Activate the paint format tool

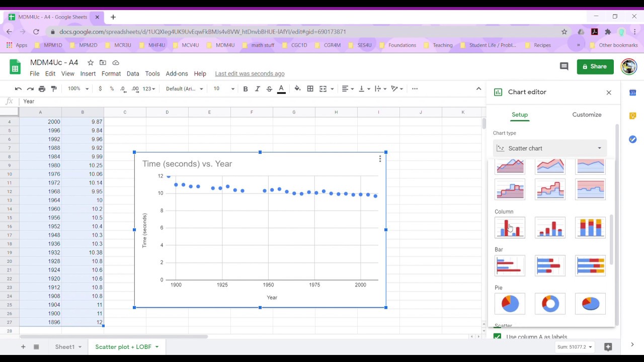54,88
